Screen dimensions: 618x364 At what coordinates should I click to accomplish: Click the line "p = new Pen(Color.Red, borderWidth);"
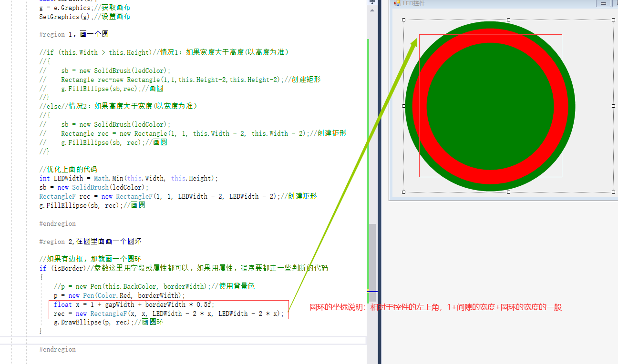click(120, 295)
